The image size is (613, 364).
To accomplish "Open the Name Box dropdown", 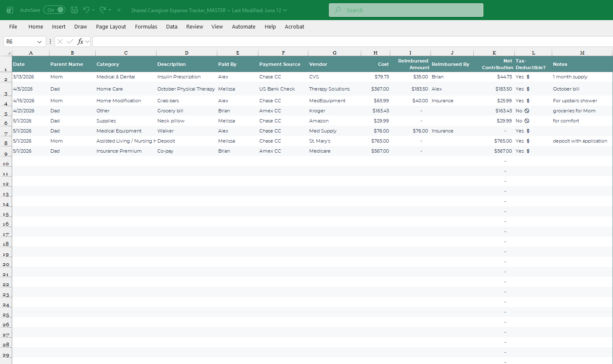I will (x=39, y=42).
